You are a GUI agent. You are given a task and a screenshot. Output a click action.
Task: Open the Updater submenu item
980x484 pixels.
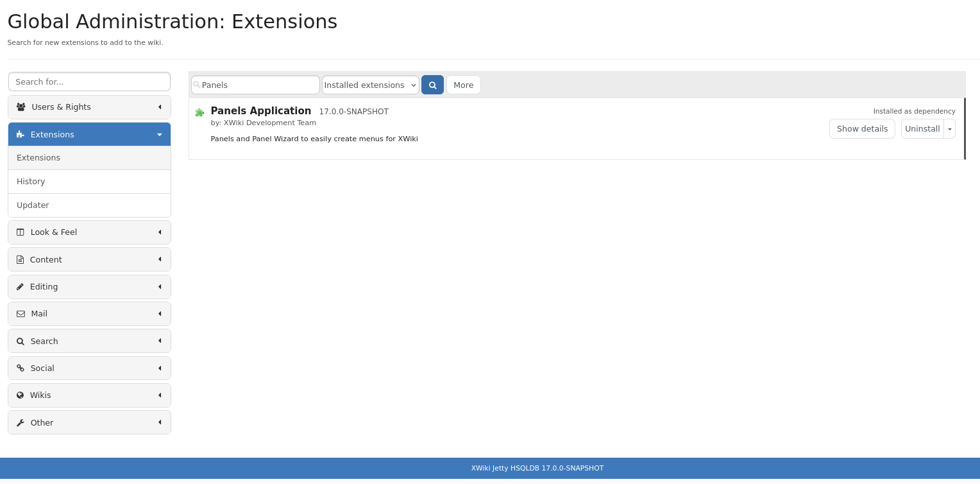pos(89,205)
